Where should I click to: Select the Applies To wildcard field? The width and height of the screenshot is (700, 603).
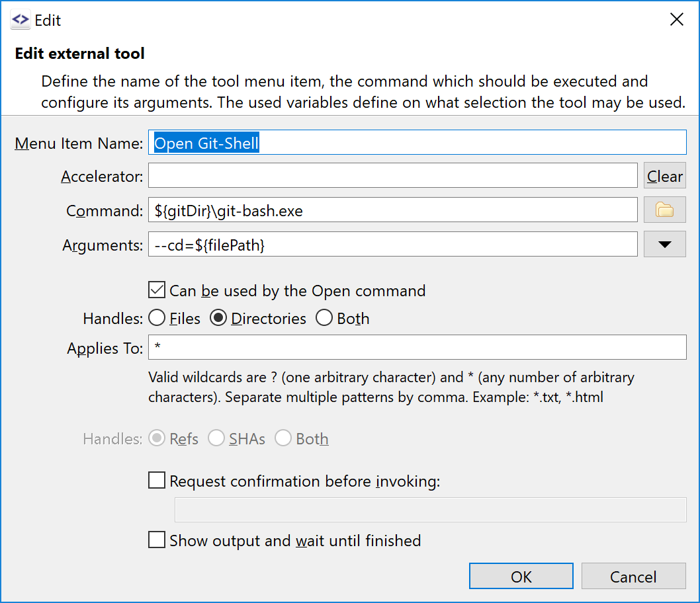[x=417, y=348]
